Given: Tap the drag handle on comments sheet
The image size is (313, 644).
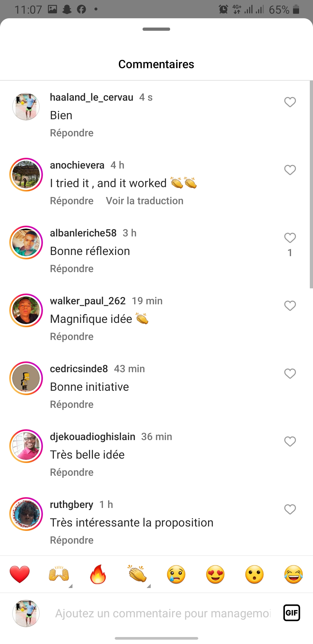Looking at the screenshot, I should coord(156,29).
